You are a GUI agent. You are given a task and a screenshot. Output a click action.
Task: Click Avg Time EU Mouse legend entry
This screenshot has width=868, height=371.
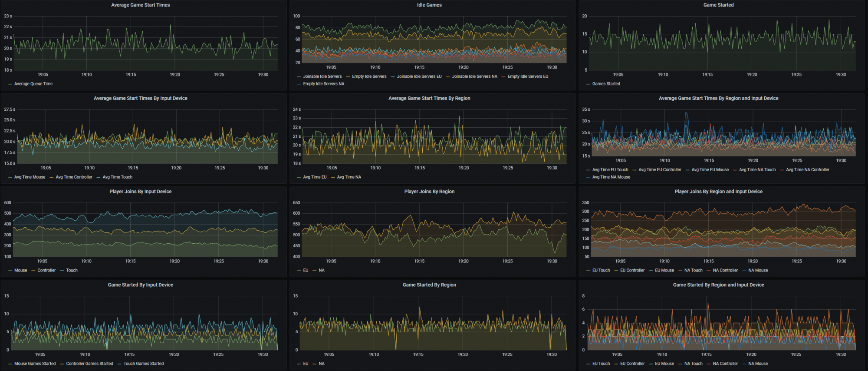point(710,170)
